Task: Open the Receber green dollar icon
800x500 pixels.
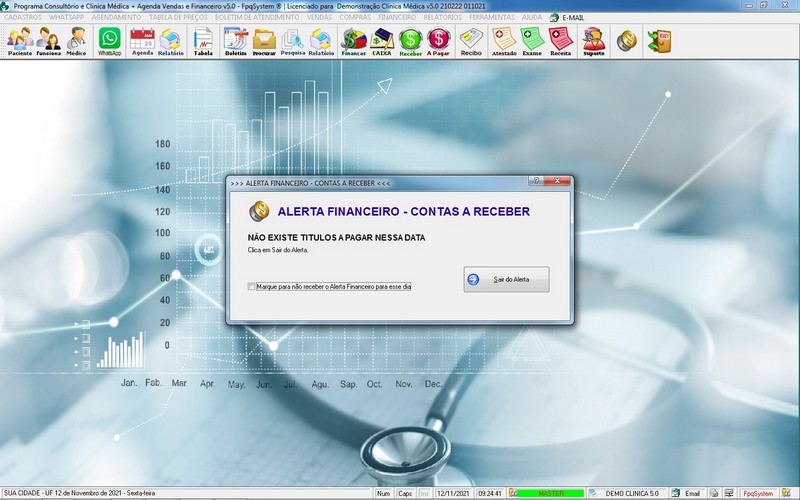Action: click(411, 41)
